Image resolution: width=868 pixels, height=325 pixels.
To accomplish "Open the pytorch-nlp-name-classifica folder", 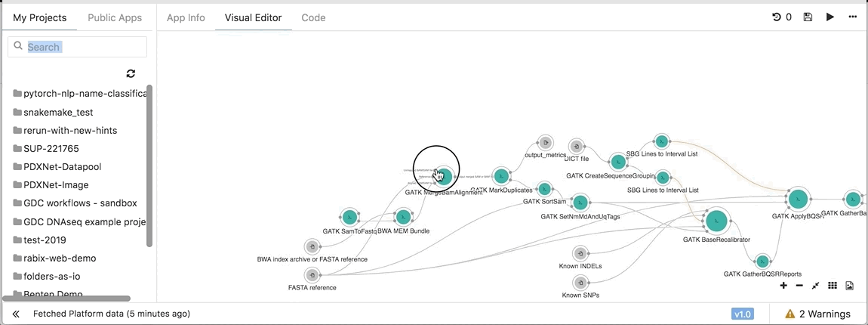I will point(80,94).
